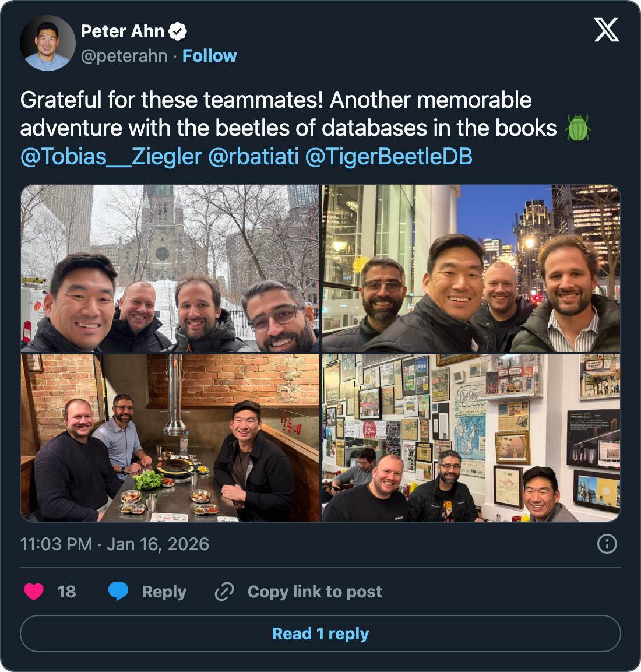Open the @rbatiati mention link
Screen dimensions: 641x672
point(253,156)
